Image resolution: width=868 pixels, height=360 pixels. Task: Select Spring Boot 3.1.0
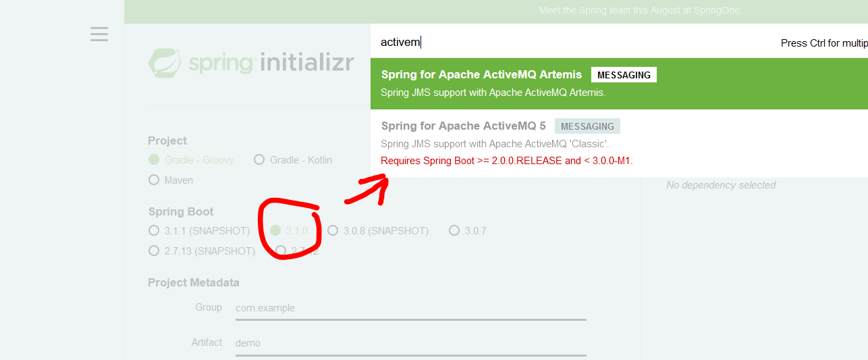point(289,231)
